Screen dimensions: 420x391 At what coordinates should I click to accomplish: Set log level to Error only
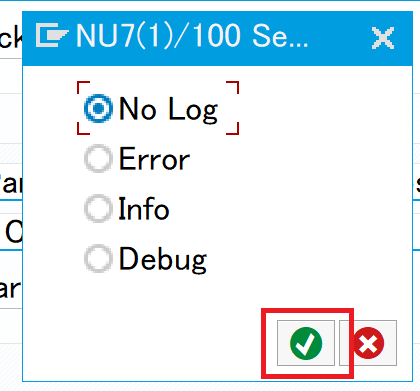(x=98, y=158)
